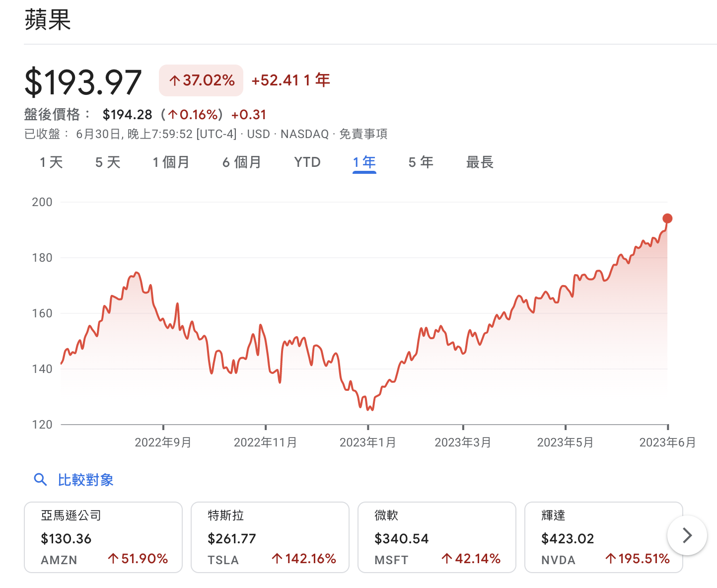Click the $261.77 Tesla price
This screenshot has height=588, width=717.
coord(232,539)
